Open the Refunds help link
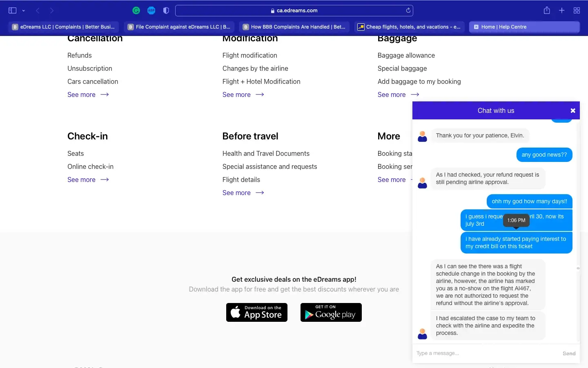The height and width of the screenshot is (368, 588). coord(80,55)
